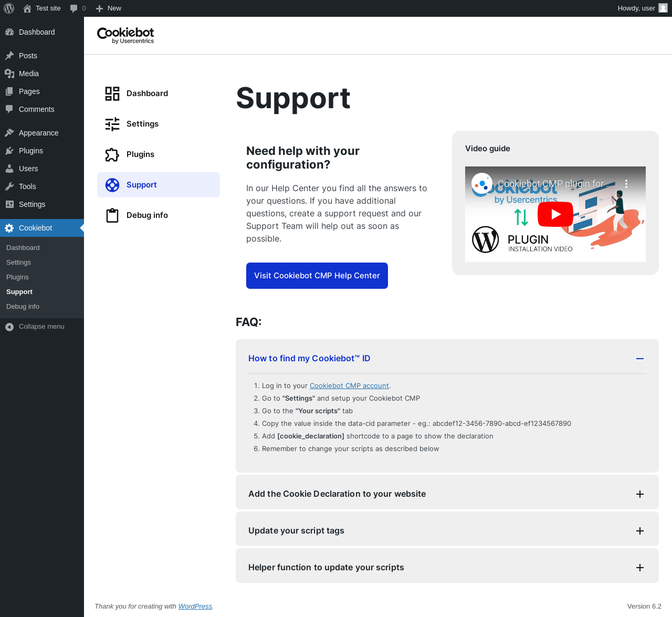This screenshot has height=617, width=672.
Task: Click the video channel avatar icon
Action: pyautogui.click(x=482, y=184)
